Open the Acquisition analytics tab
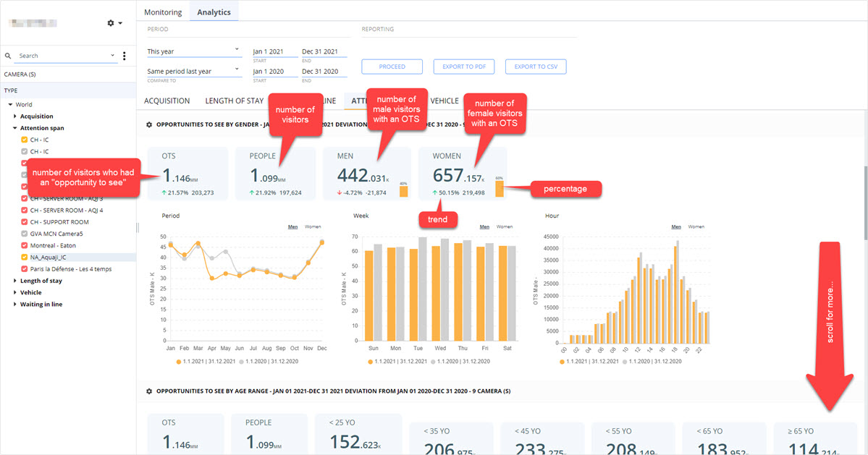Screen dimensions: 868x455 click(167, 101)
